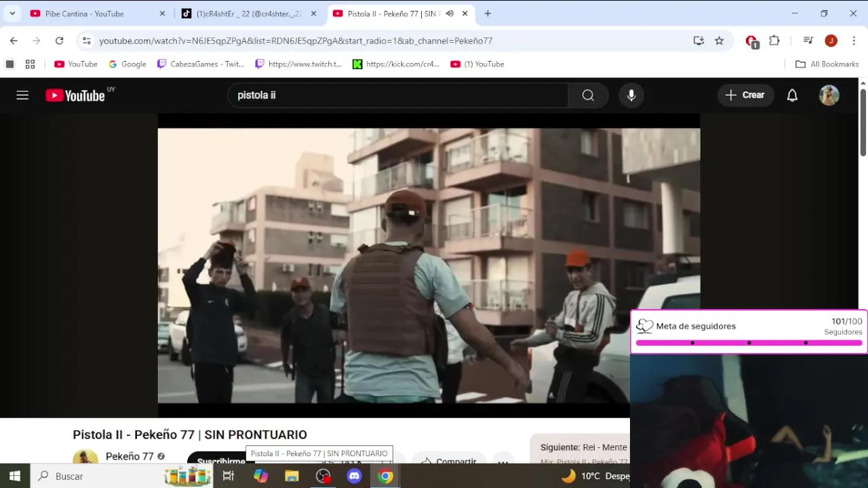868x488 pixels.
Task: Click the video player to pause
Action: click(429, 265)
